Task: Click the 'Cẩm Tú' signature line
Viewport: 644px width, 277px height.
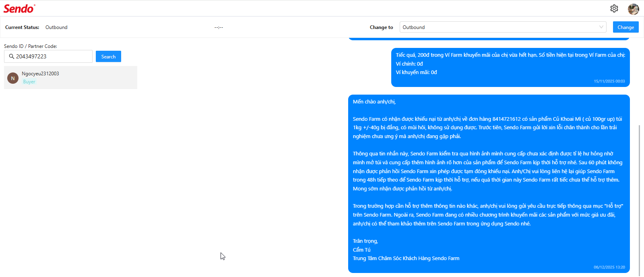Action: pyautogui.click(x=361, y=250)
